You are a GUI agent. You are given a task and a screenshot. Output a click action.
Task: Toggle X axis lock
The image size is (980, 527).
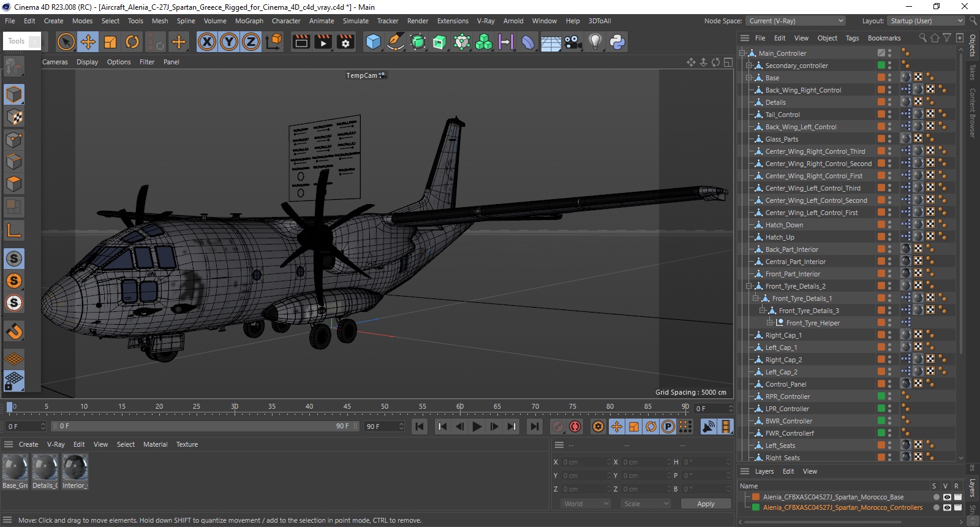tap(207, 42)
